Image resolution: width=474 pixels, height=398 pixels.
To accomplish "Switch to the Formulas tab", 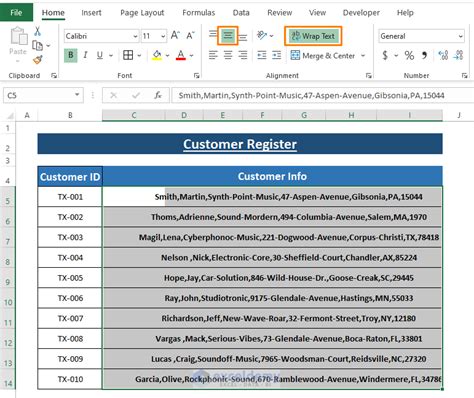I will point(199,13).
